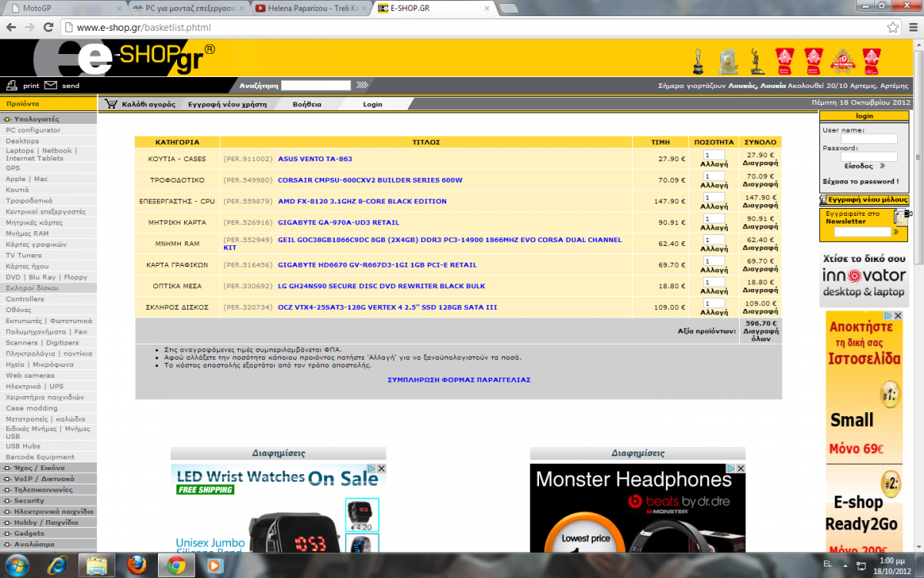Click Chrome icon in taskbar
The image size is (924, 578).
coord(176,566)
